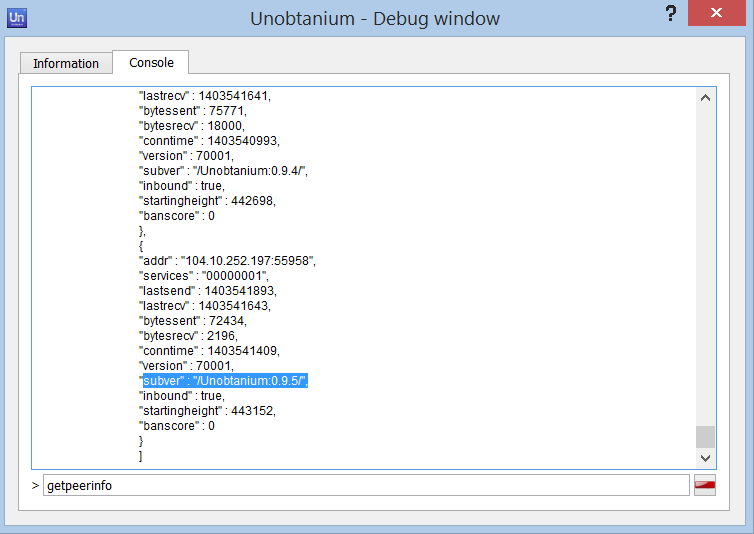Screen dimensions: 754x534
Task: Click the bytessent 75771 line
Action: tap(193, 111)
